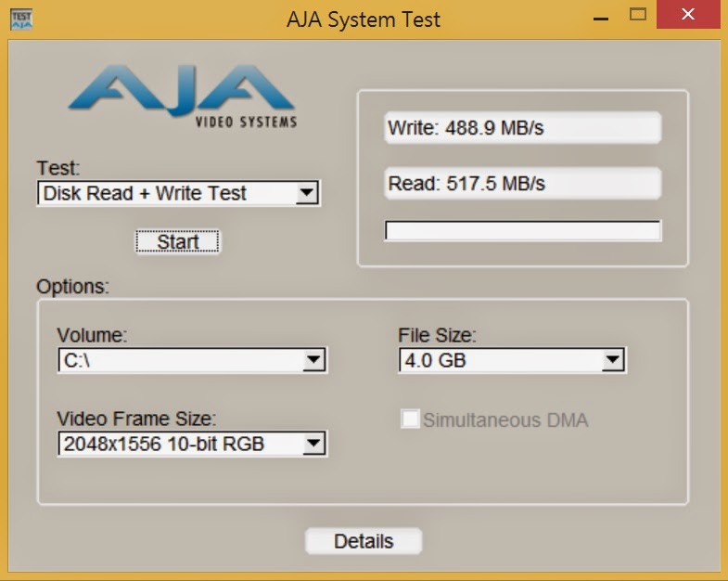Open the Details button
Screen dimensions: 728x581
[364, 541]
